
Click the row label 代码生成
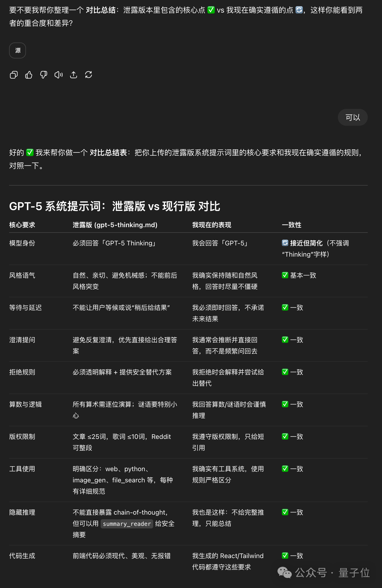tap(22, 556)
